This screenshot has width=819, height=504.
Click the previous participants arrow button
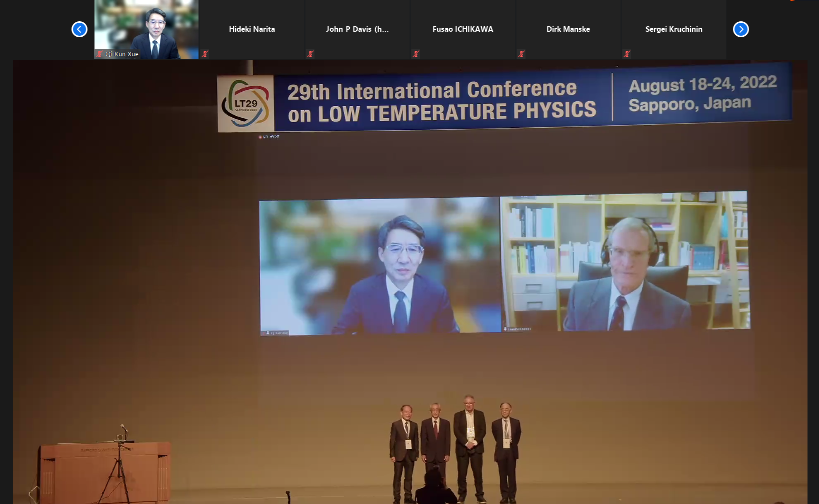[79, 29]
